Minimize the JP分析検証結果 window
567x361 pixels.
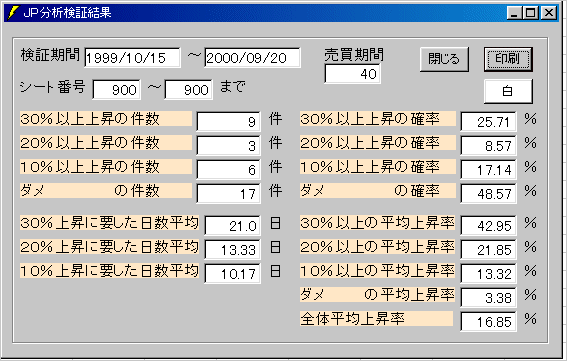point(515,13)
